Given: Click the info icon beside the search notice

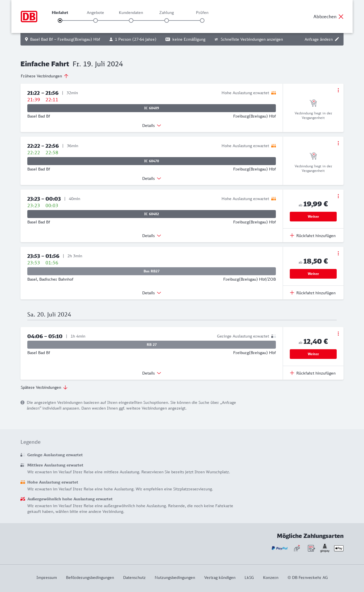Looking at the screenshot, I should coord(22,402).
